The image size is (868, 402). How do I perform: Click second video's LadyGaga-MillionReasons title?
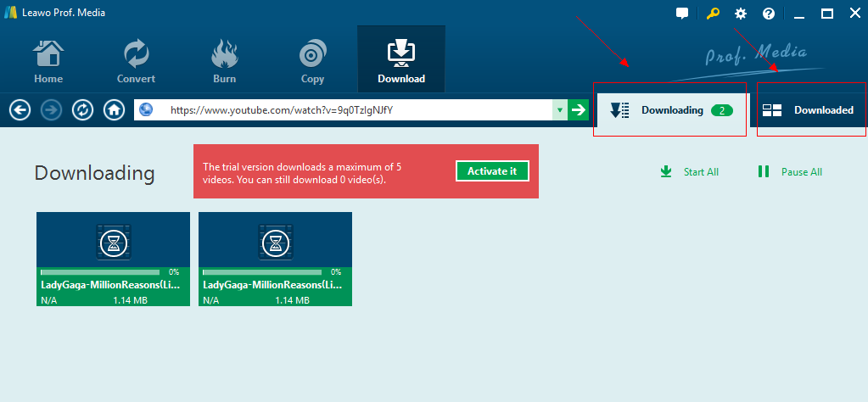pos(273,285)
